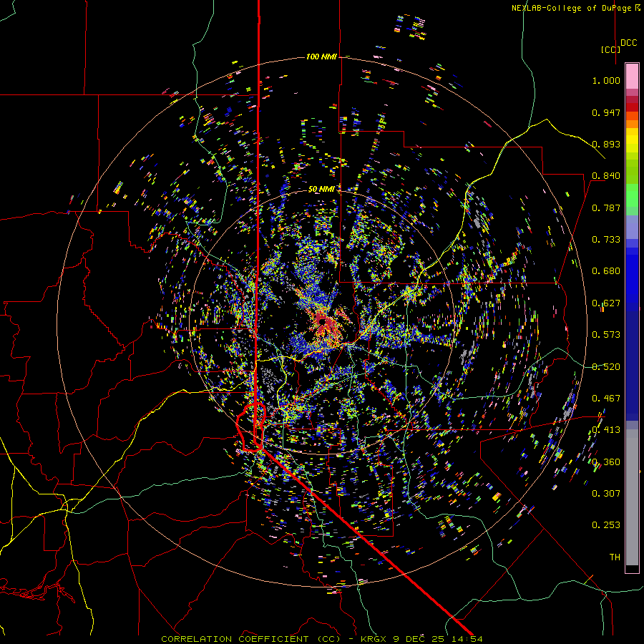Click the 0.893 scale value

606,144
